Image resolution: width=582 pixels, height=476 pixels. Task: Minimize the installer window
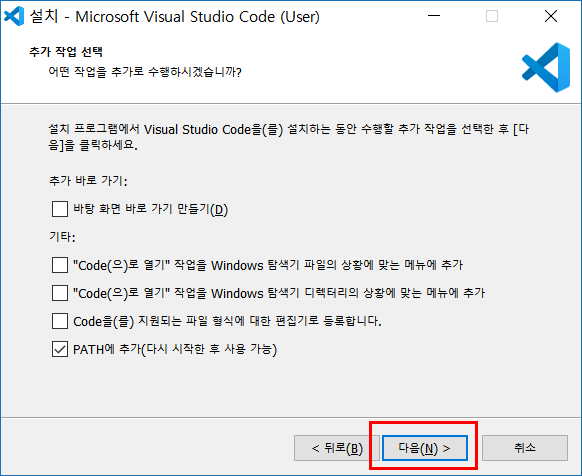(434, 16)
